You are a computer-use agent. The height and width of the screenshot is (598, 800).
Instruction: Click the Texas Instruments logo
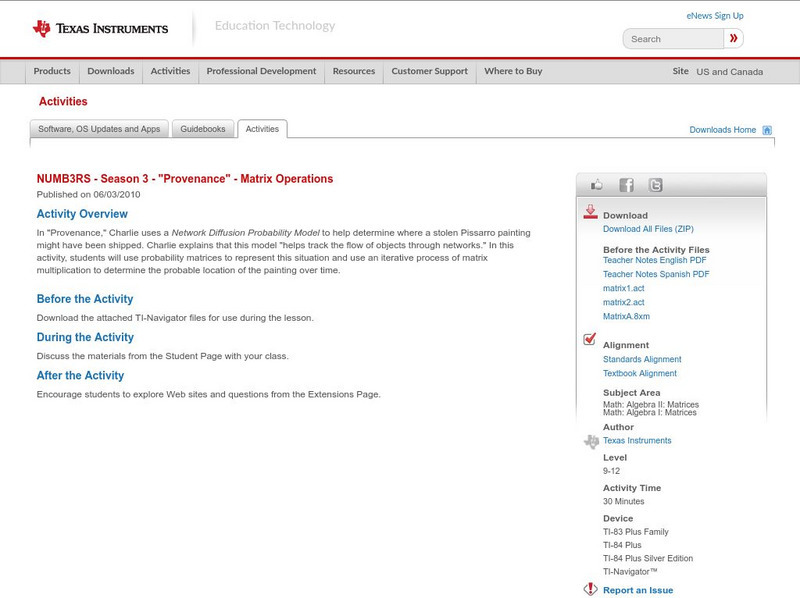[100, 29]
